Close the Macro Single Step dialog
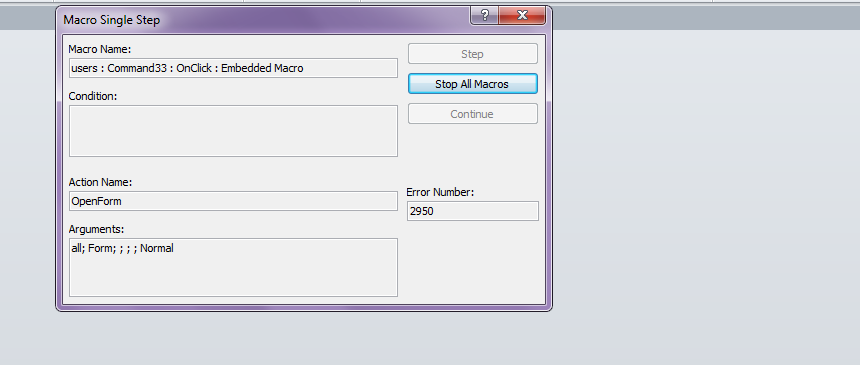This screenshot has width=860, height=365. [x=522, y=15]
